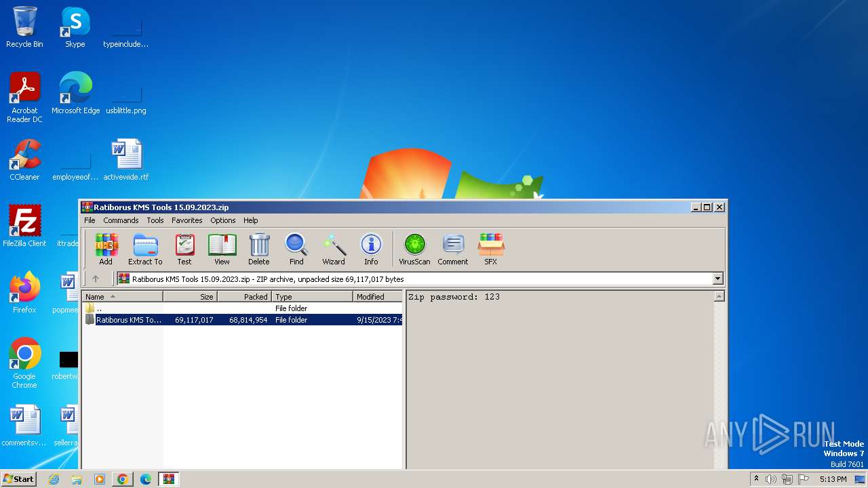Screen dimensions: 868x488
Task: Select the Acrobat Reader DC desktop icon
Action: coord(24,98)
